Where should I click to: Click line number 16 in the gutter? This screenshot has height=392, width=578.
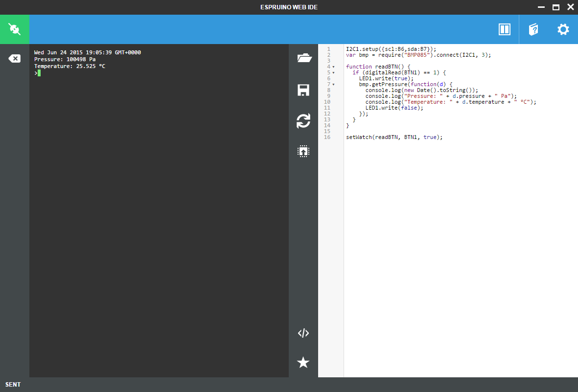(x=327, y=137)
